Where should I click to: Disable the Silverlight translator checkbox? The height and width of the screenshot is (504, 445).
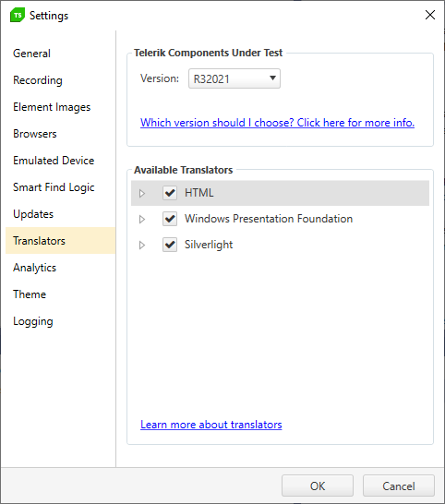(170, 245)
